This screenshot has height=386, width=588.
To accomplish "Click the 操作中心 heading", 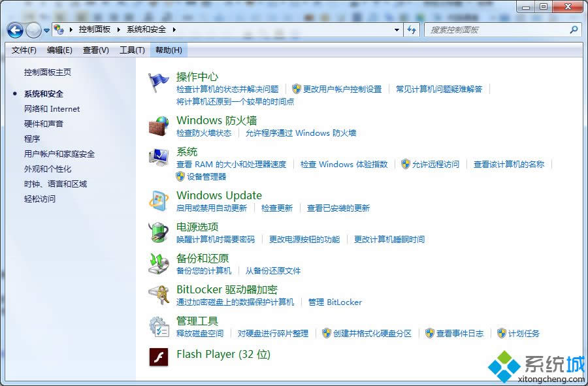I will coord(197,77).
